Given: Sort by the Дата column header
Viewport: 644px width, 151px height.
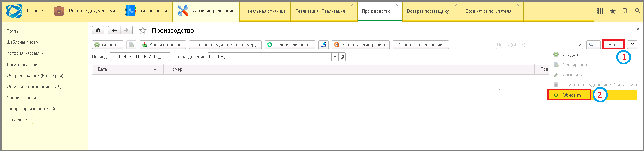Looking at the screenshot, I should [x=128, y=69].
